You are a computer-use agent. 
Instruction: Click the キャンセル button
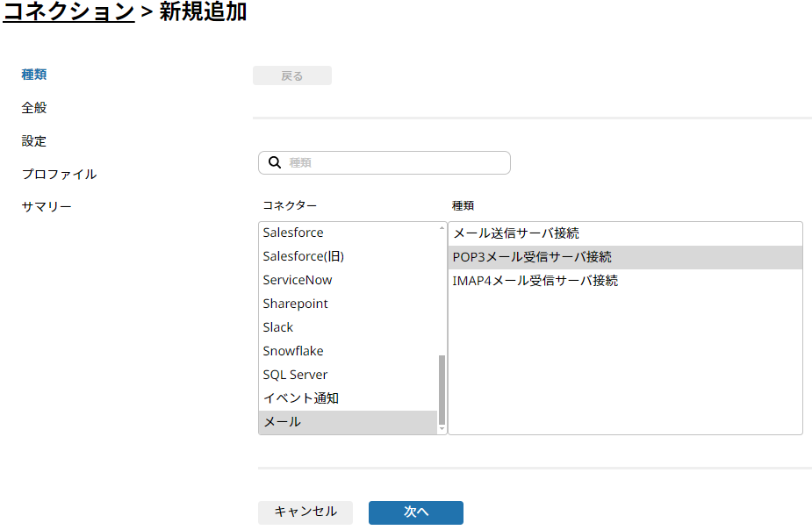pyautogui.click(x=305, y=512)
